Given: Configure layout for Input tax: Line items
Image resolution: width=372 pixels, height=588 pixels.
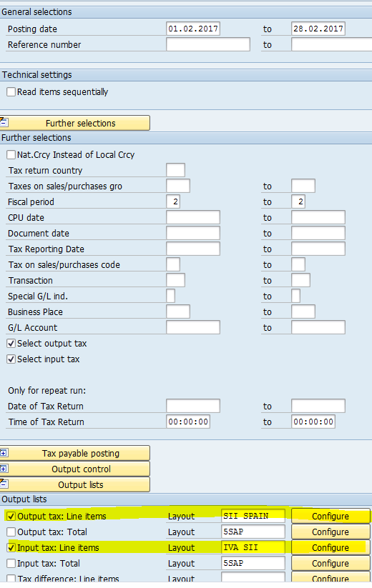Looking at the screenshot, I should [x=331, y=547].
